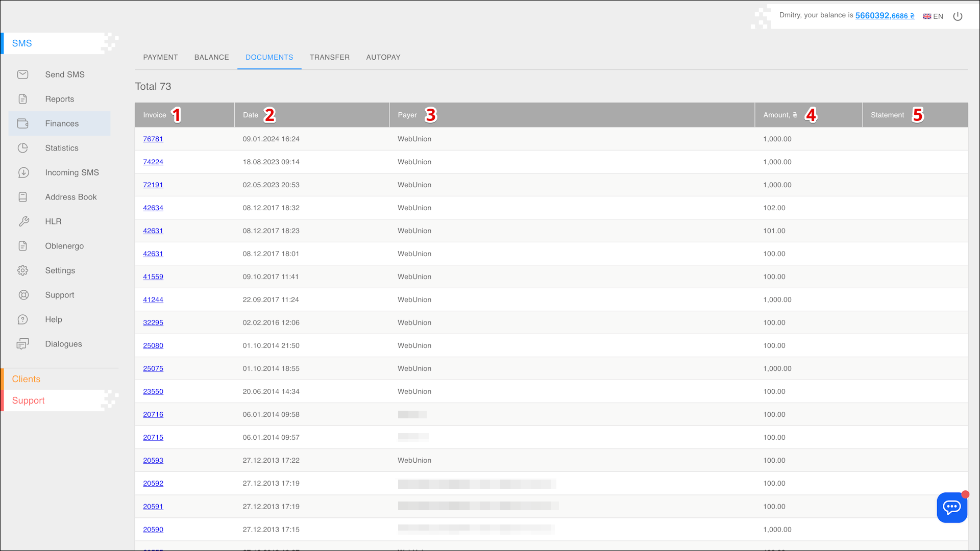
Task: Click the account balance link
Action: tap(885, 16)
